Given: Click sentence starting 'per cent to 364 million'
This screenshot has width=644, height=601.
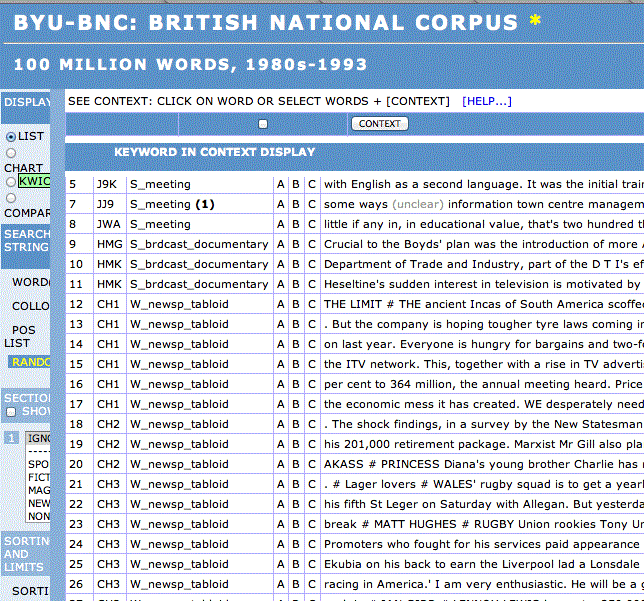Looking at the screenshot, I should pyautogui.click(x=483, y=385).
